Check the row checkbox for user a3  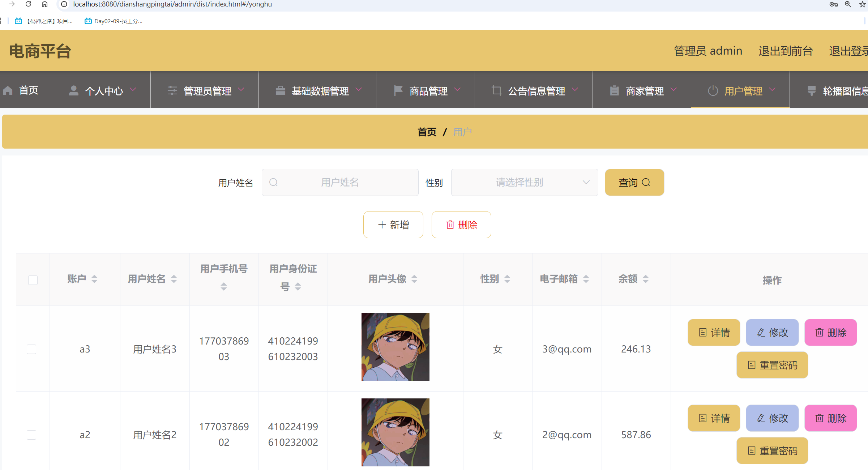click(x=31, y=349)
